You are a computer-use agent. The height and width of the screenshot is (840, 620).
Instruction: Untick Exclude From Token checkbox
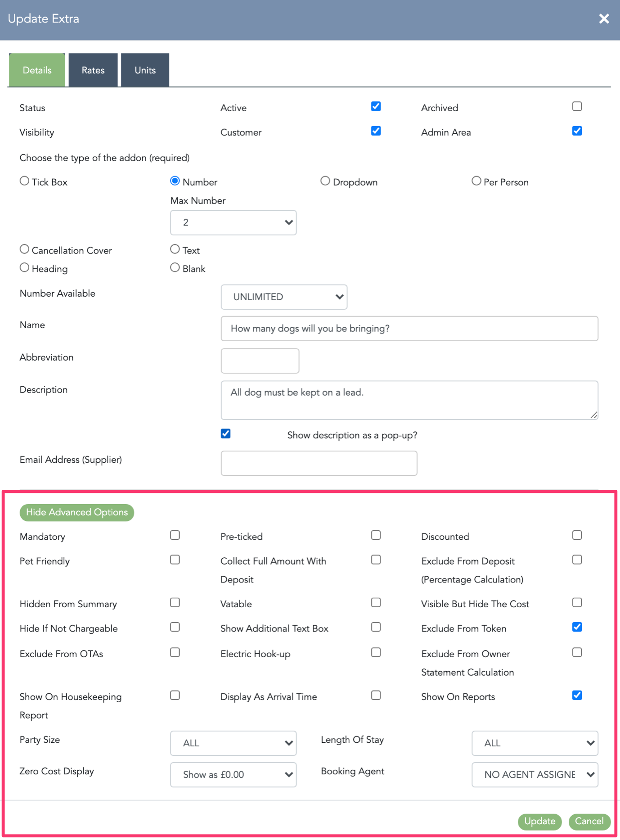[x=577, y=627]
